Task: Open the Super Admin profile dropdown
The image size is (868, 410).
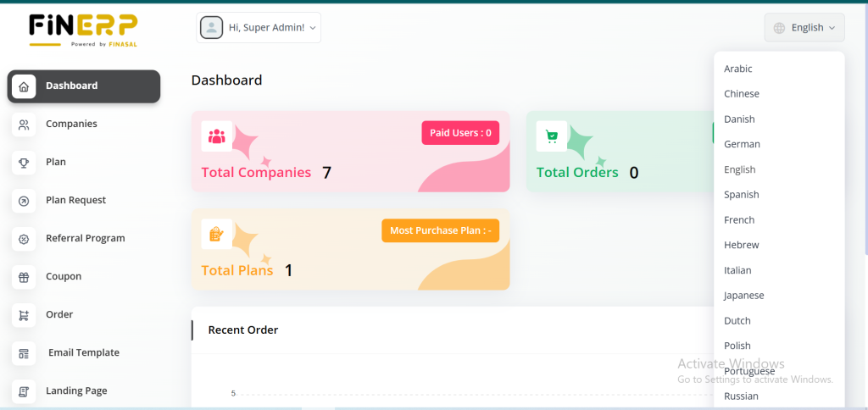Action: click(259, 28)
